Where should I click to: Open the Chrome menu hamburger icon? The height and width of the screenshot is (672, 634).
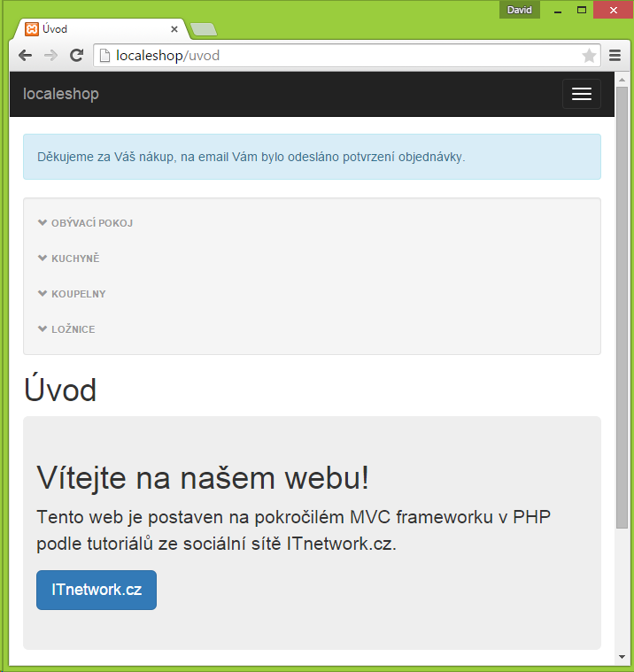click(615, 55)
